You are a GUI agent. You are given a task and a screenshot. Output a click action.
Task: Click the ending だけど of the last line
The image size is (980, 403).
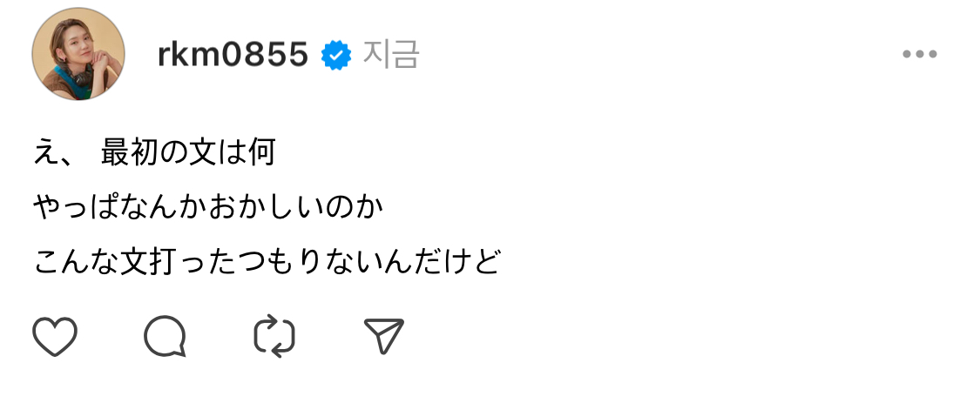(458, 262)
